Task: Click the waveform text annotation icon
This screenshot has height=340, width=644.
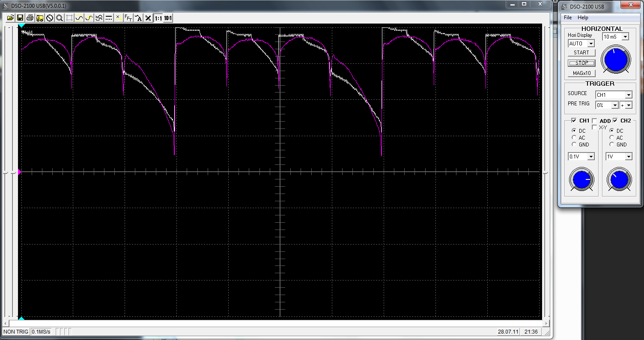Action: 138,18
